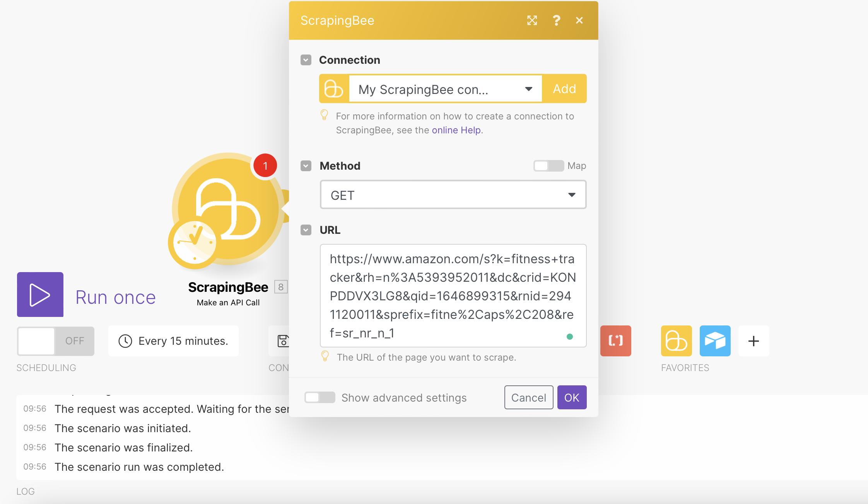
Task: Click inside the URL text field
Action: 453,296
